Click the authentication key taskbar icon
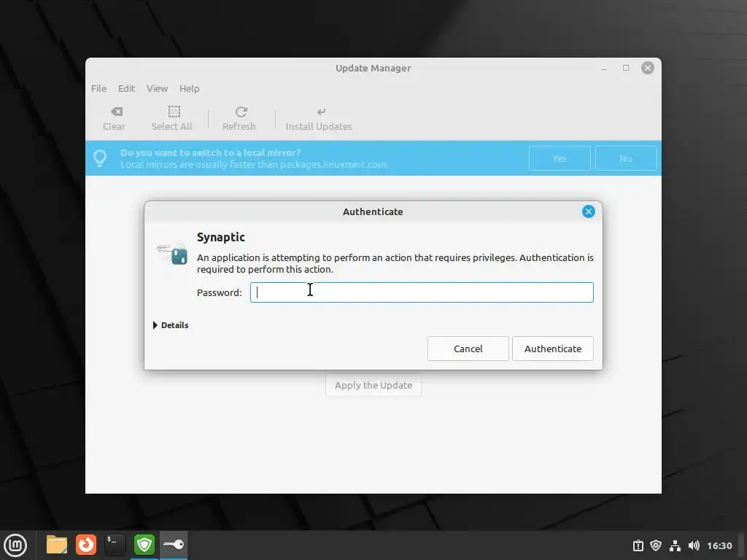747x560 pixels. 174,545
